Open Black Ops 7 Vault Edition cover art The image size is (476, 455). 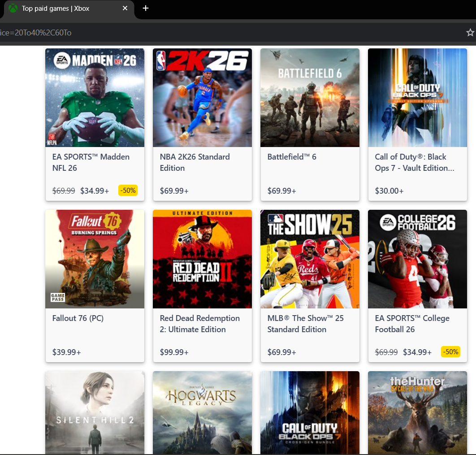pos(417,98)
